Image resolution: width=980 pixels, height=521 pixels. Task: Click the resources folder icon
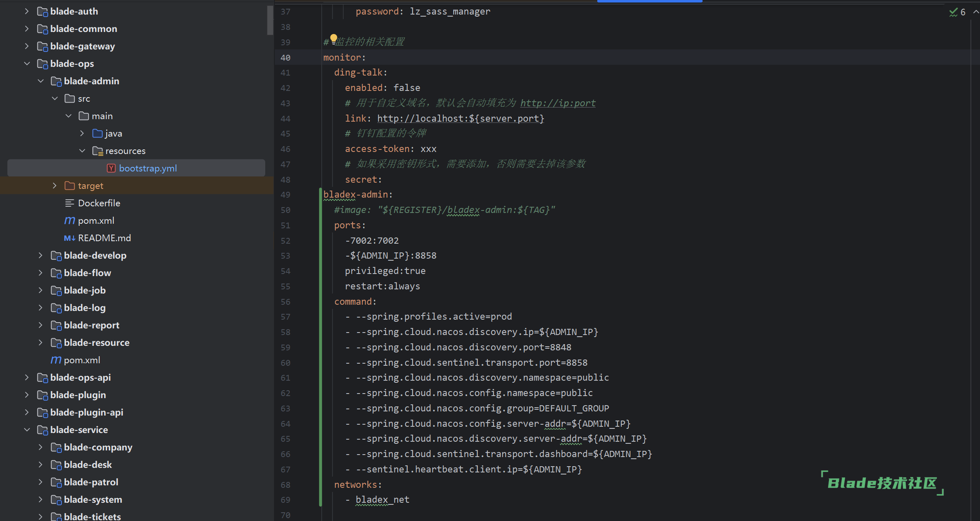(x=98, y=151)
